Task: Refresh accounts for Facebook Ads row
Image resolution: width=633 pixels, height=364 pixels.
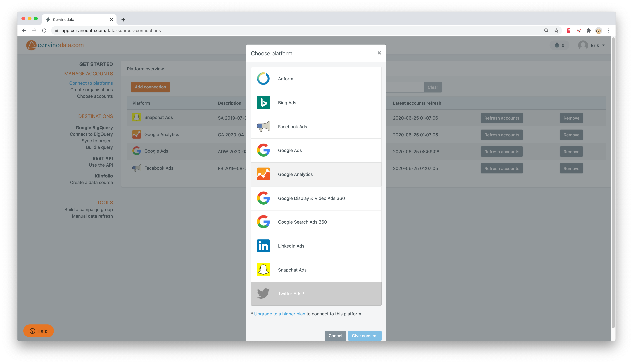Action: click(501, 168)
